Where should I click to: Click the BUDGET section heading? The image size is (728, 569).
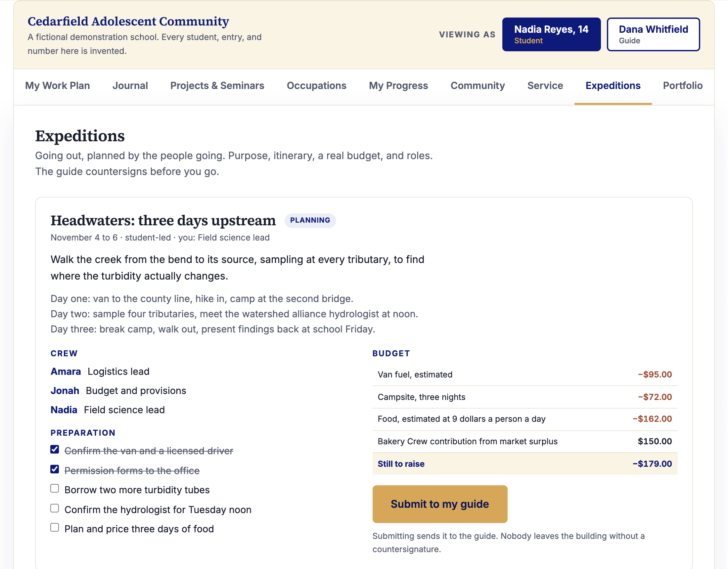pyautogui.click(x=391, y=353)
